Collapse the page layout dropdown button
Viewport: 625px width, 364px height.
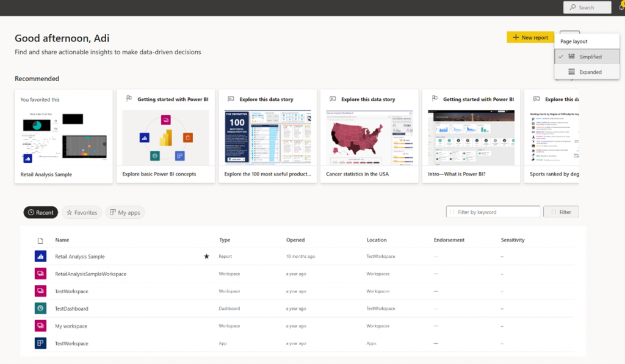point(569,35)
